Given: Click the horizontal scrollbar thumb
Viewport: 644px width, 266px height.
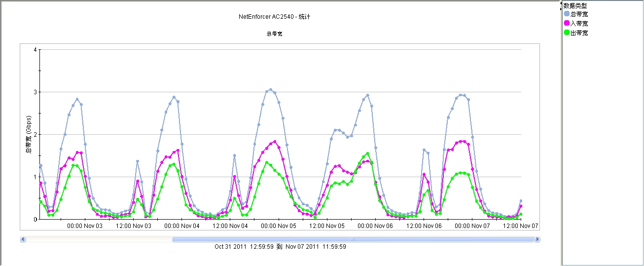Looking at the screenshot, I should 352,239.
